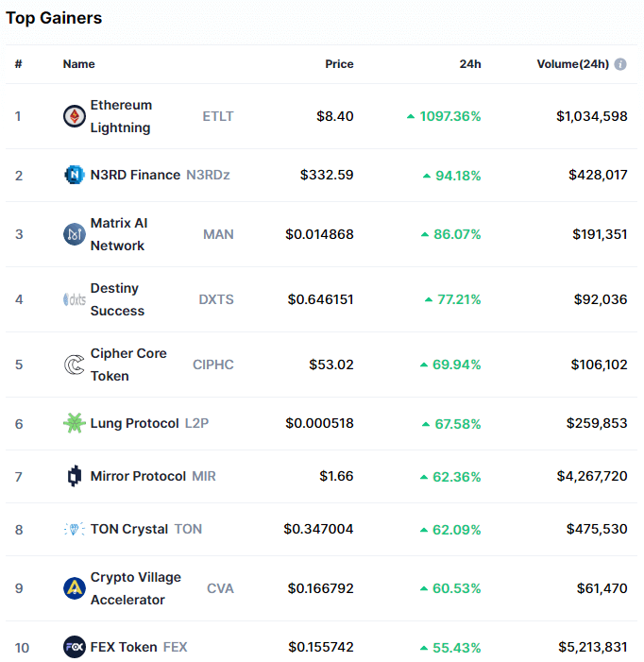Click the CVA ticker symbol

tap(220, 588)
